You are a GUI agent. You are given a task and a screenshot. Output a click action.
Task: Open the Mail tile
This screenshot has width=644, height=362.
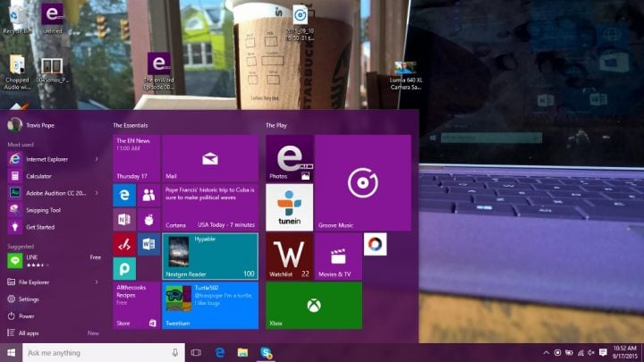click(x=210, y=158)
